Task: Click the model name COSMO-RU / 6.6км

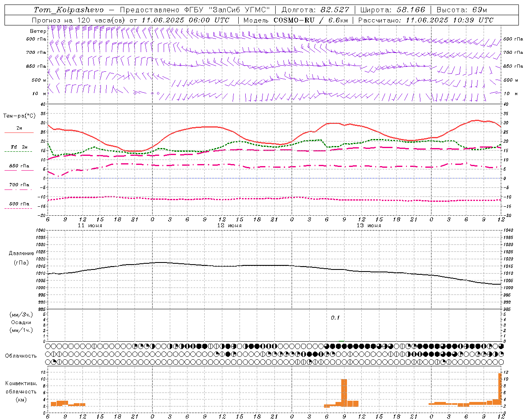Action: point(310,20)
